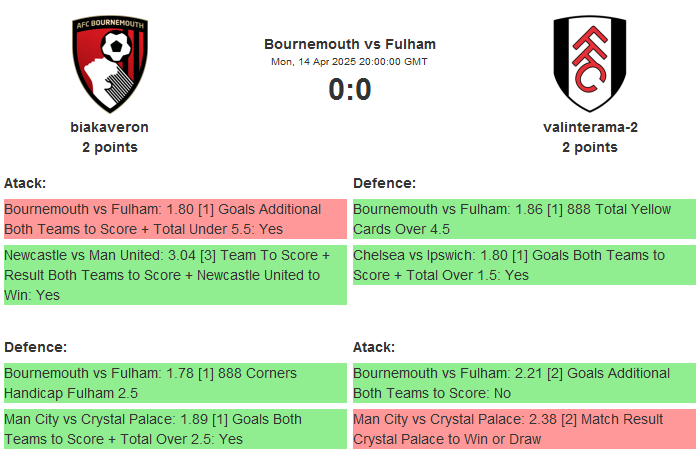Open the valinterama-2 player name
Screen dimensions: 700x460
[590, 127]
